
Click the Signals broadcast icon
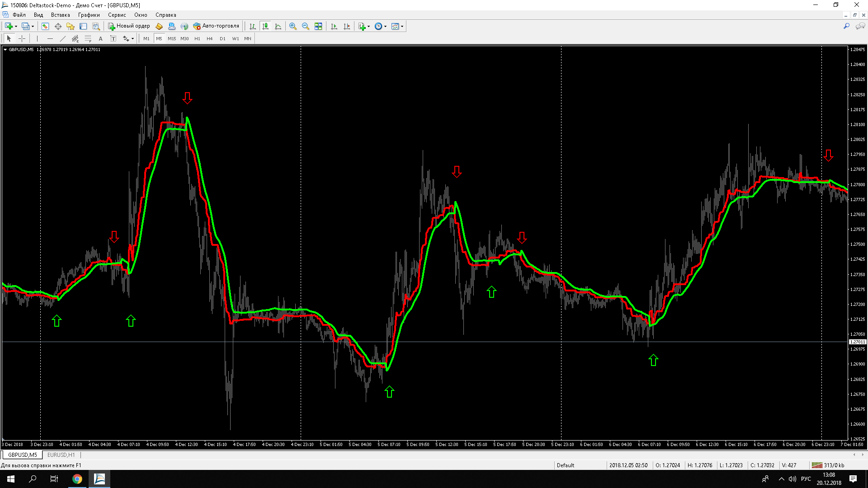184,26
